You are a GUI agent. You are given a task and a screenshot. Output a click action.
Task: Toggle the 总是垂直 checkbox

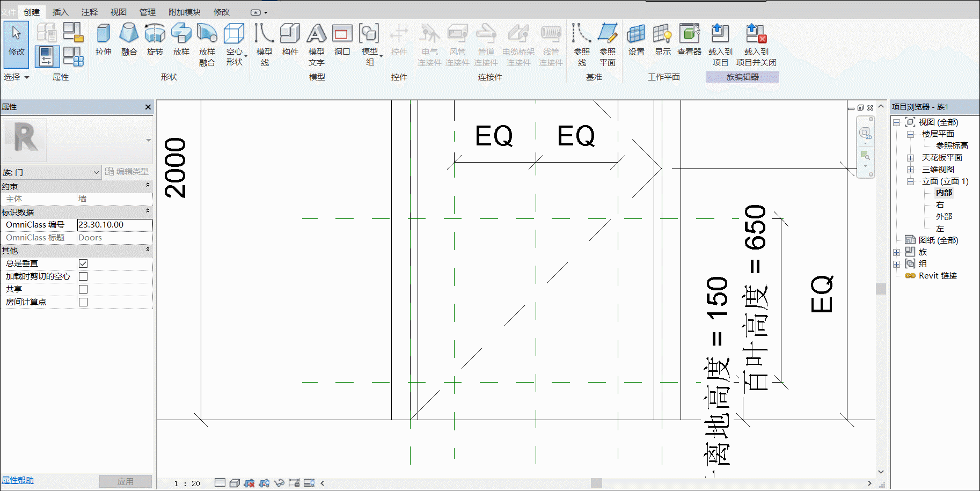[x=83, y=263]
